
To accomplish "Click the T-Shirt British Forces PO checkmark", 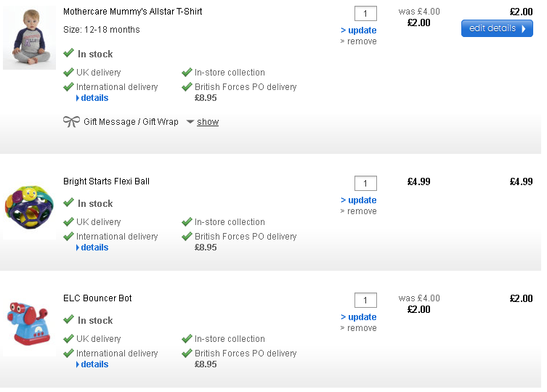I will pos(187,87).
